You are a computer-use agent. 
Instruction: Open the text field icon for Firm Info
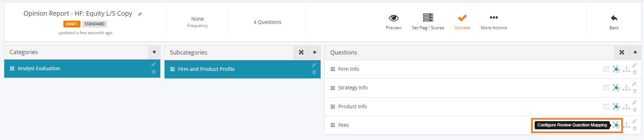[x=606, y=69]
